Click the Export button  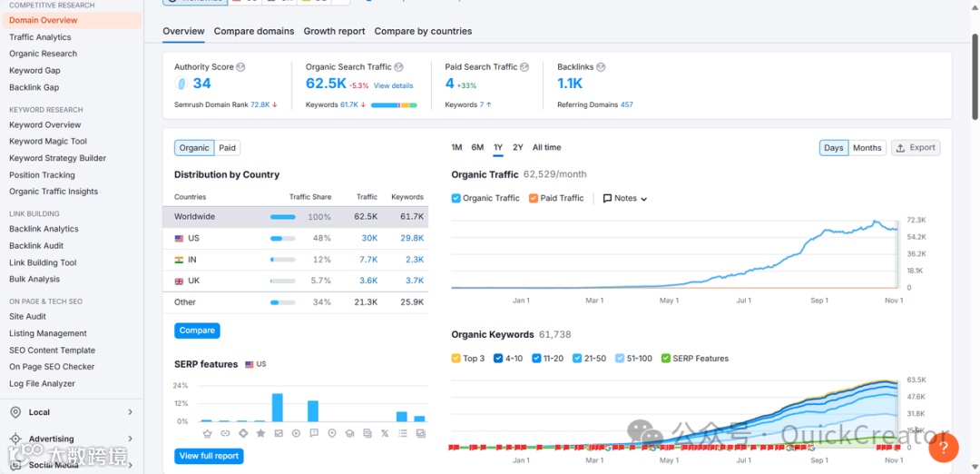[916, 148]
